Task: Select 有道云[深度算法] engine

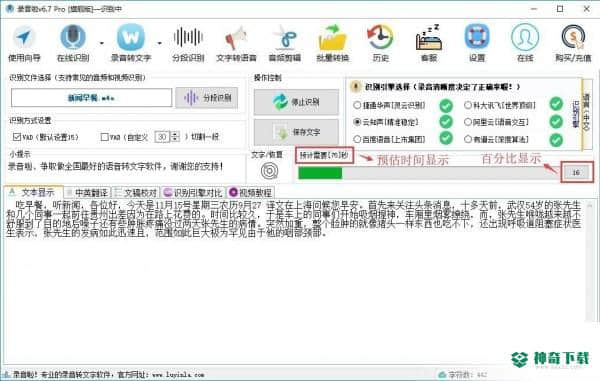Action: (468, 139)
